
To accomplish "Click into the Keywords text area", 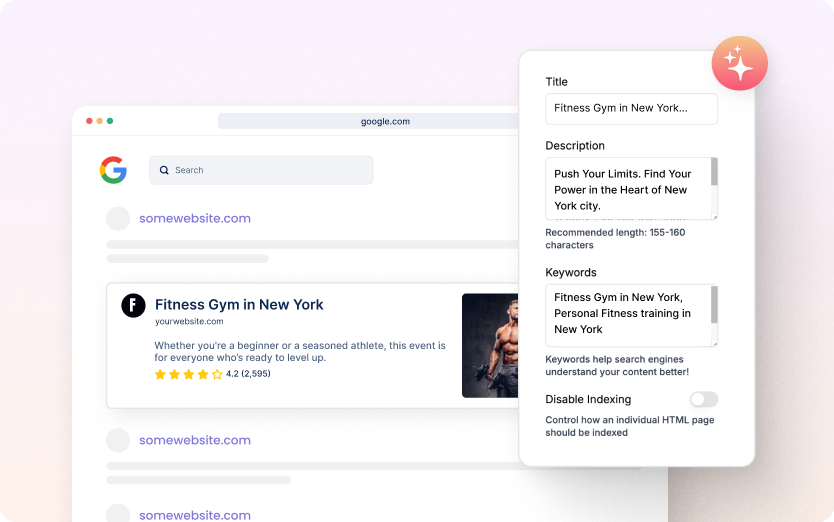I will [x=626, y=314].
